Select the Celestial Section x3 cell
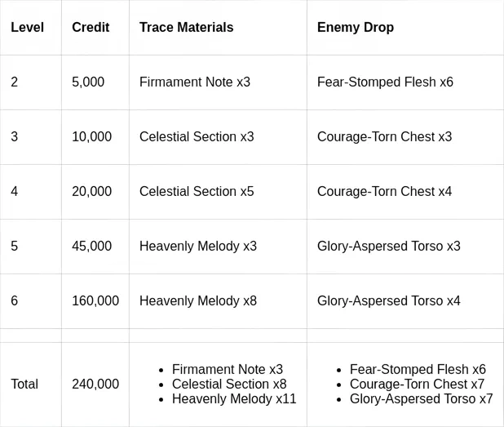The width and height of the screenshot is (504, 427). [x=196, y=137]
